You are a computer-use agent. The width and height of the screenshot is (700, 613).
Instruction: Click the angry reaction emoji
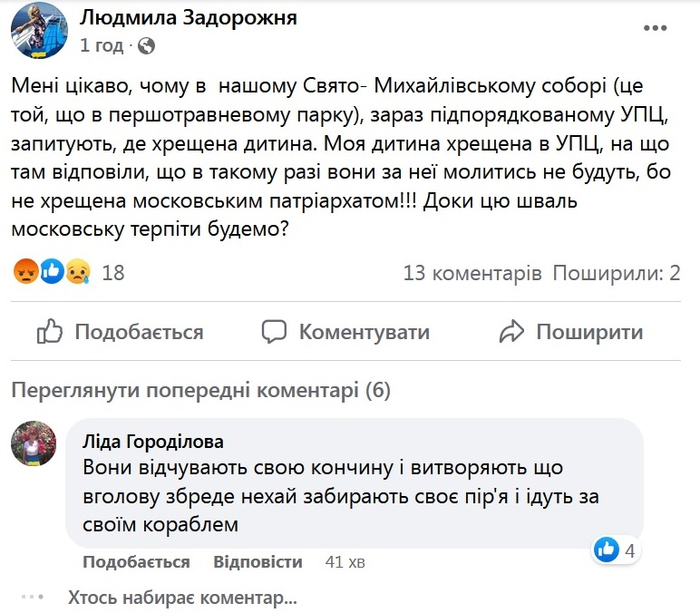[26, 271]
